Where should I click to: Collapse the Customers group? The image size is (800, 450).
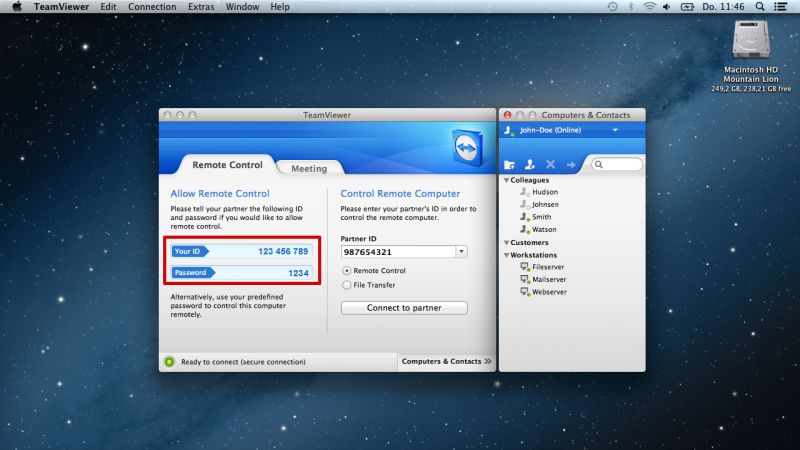(507, 242)
